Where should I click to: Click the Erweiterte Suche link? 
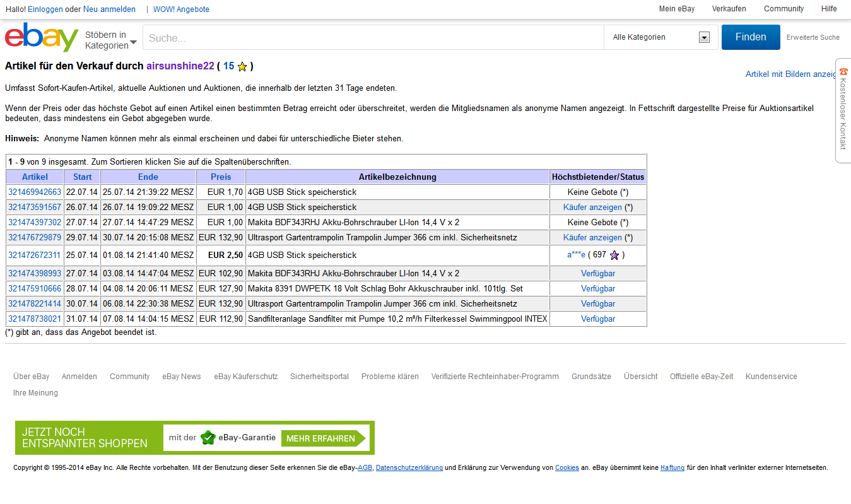pyautogui.click(x=813, y=37)
